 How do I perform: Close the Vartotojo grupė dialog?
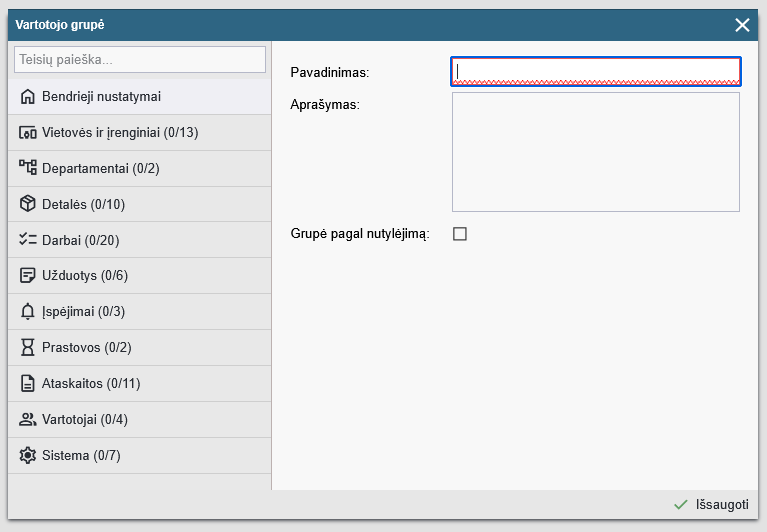pos(742,25)
